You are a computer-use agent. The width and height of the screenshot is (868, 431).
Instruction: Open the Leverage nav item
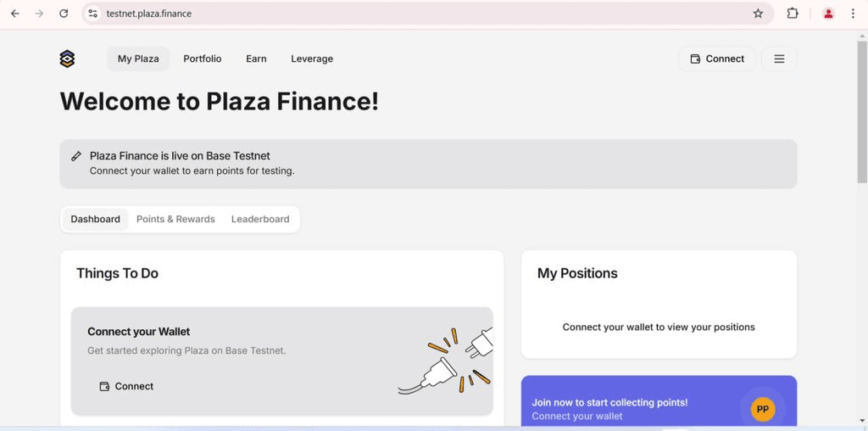(x=312, y=59)
